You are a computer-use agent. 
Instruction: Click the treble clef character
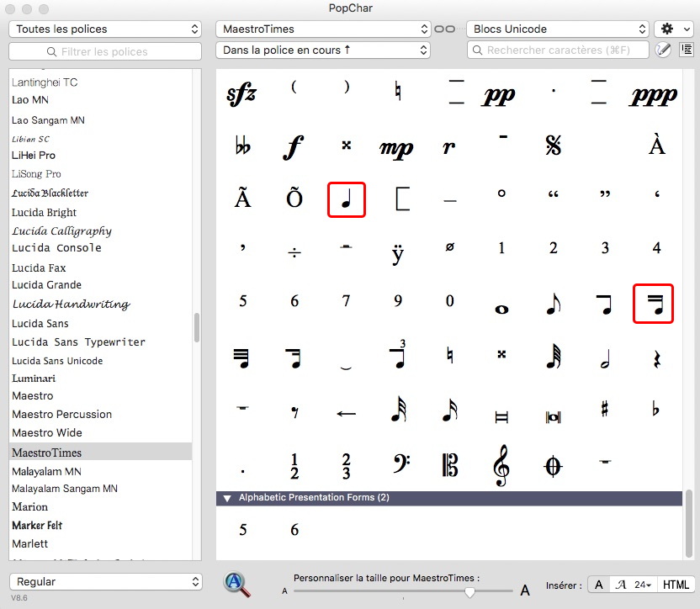(x=501, y=464)
